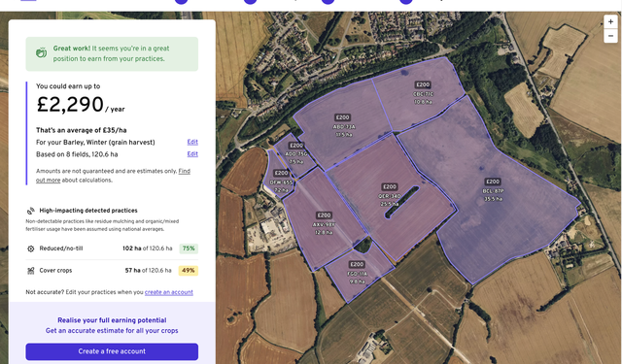This screenshot has height=364, width=622.
Task: Select field DFW 65S on the map
Action: pyautogui.click(x=281, y=182)
